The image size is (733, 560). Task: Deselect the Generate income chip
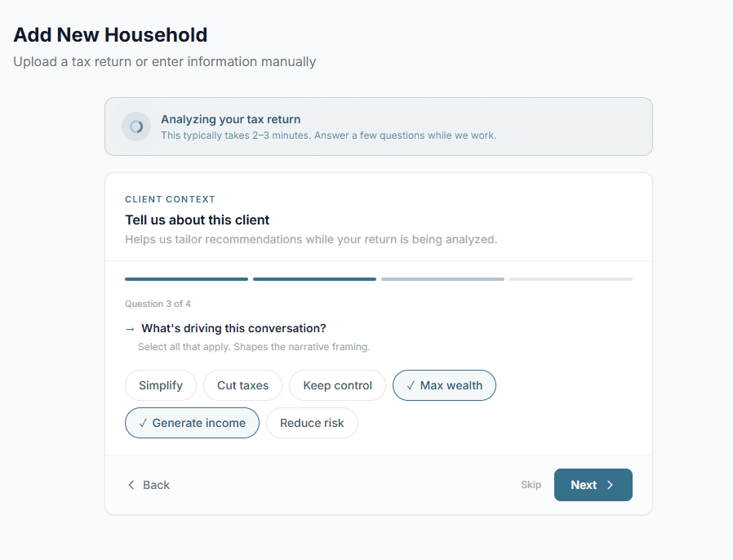click(x=192, y=423)
